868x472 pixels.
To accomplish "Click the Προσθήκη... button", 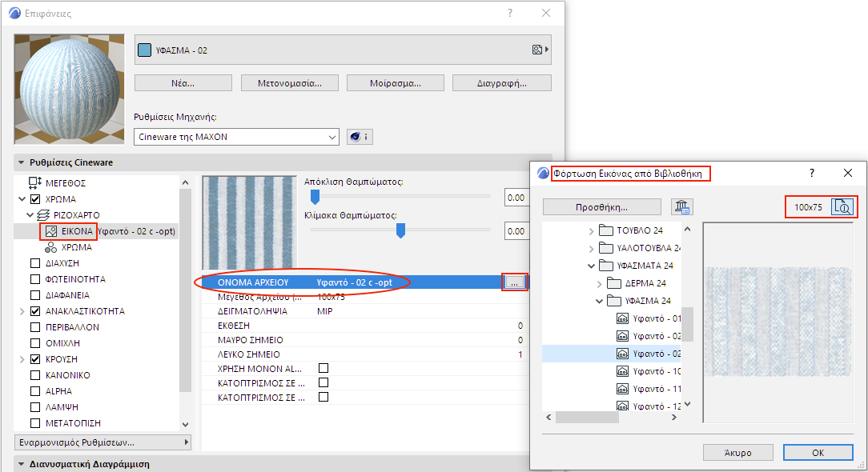I will [x=601, y=207].
